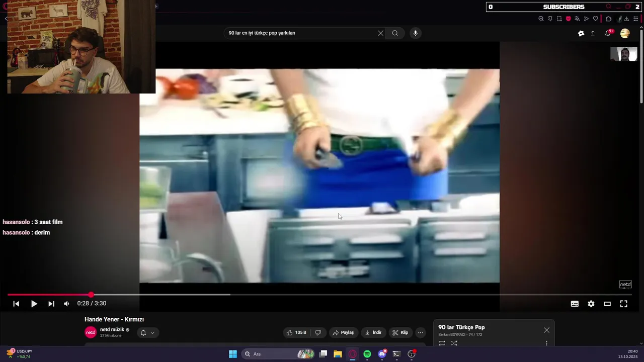This screenshot has width=644, height=362.
Task: Open the video player settings gear
Action: click(x=591, y=304)
